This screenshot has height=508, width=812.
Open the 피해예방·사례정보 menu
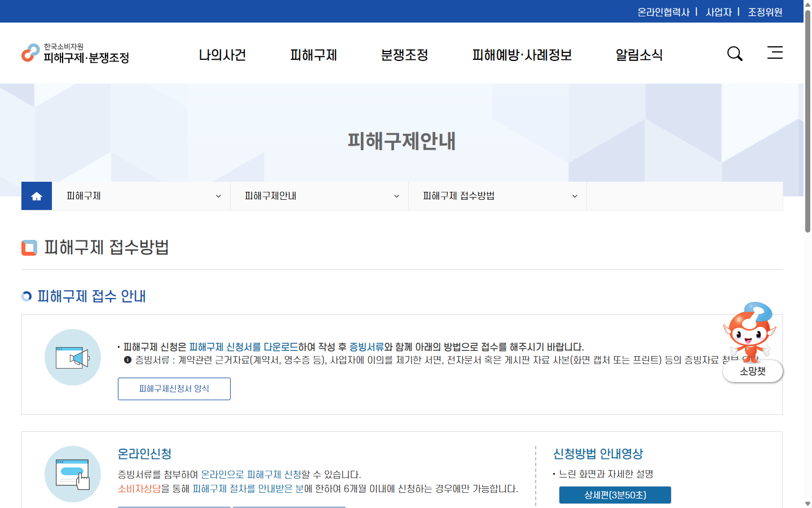[522, 55]
